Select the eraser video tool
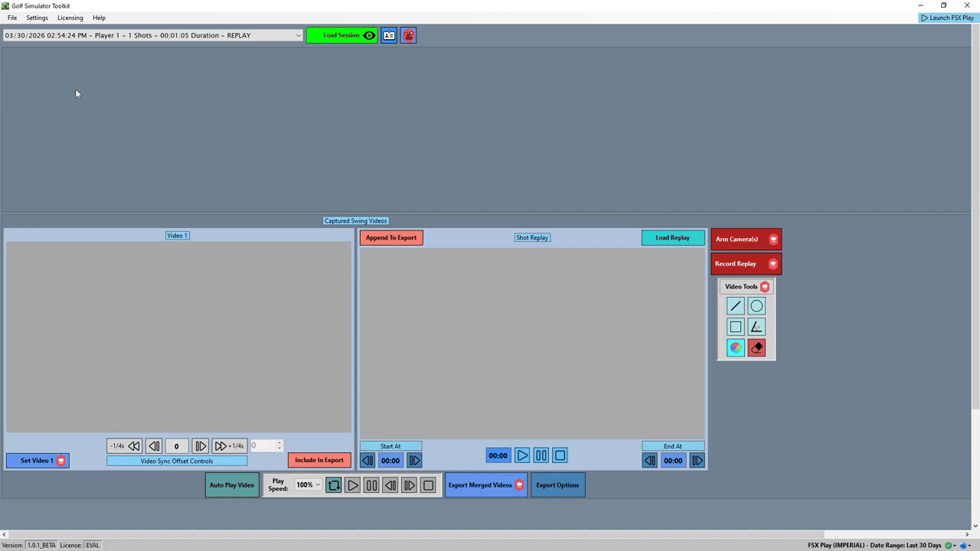Screen dimensions: 980x551 point(756,347)
